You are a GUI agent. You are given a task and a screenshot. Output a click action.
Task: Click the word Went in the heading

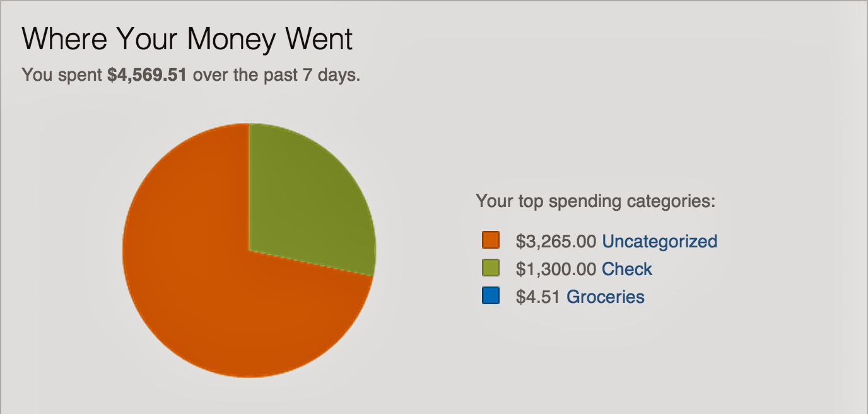click(319, 39)
